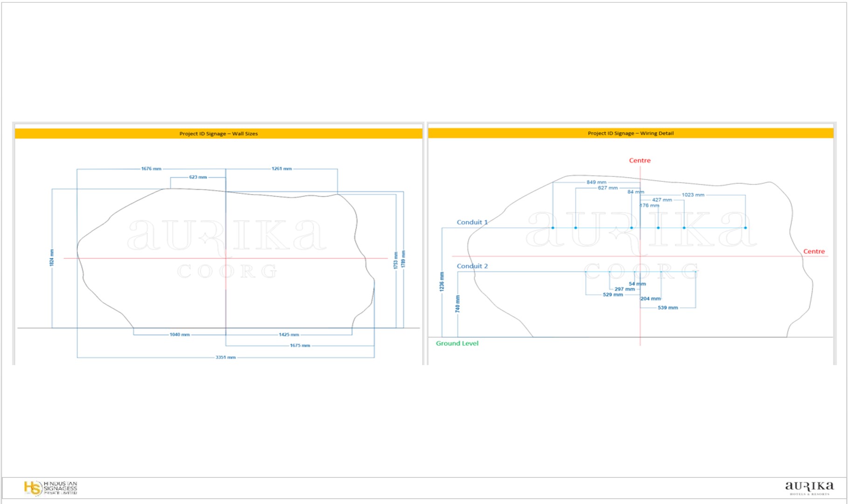Click the 54 mm dimension label

(x=637, y=284)
